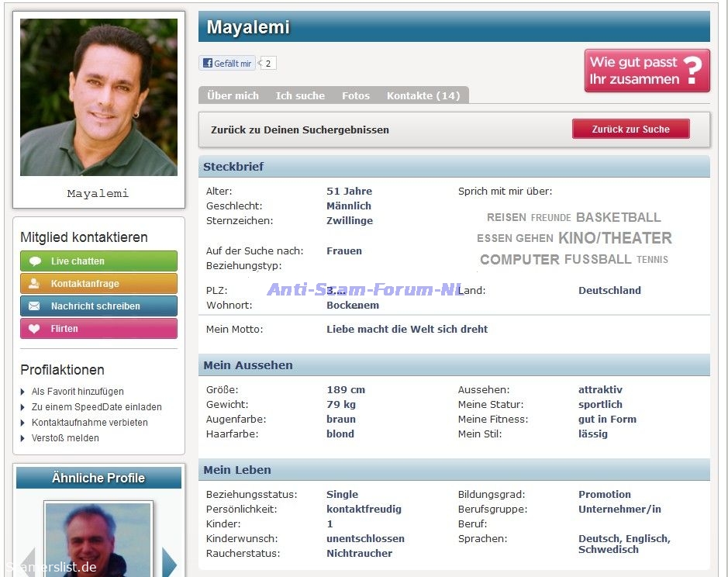728x577 pixels.
Task: Click the 'Zurück zur Suche' button
Action: [630, 130]
